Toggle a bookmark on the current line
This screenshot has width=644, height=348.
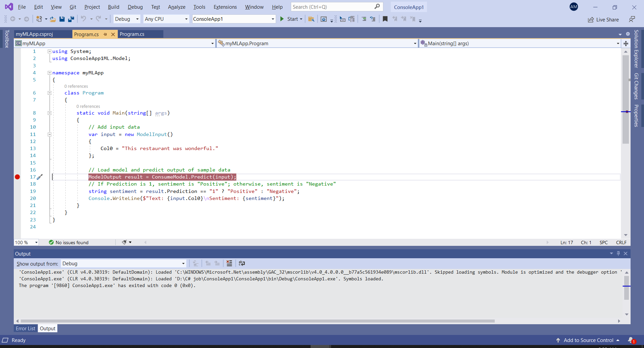pyautogui.click(x=385, y=19)
